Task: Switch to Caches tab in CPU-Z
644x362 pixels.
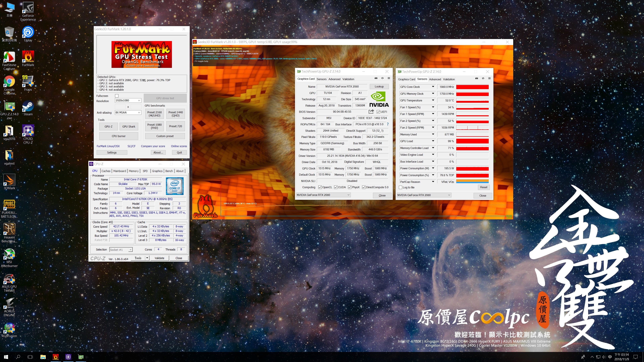Action: coord(106,171)
